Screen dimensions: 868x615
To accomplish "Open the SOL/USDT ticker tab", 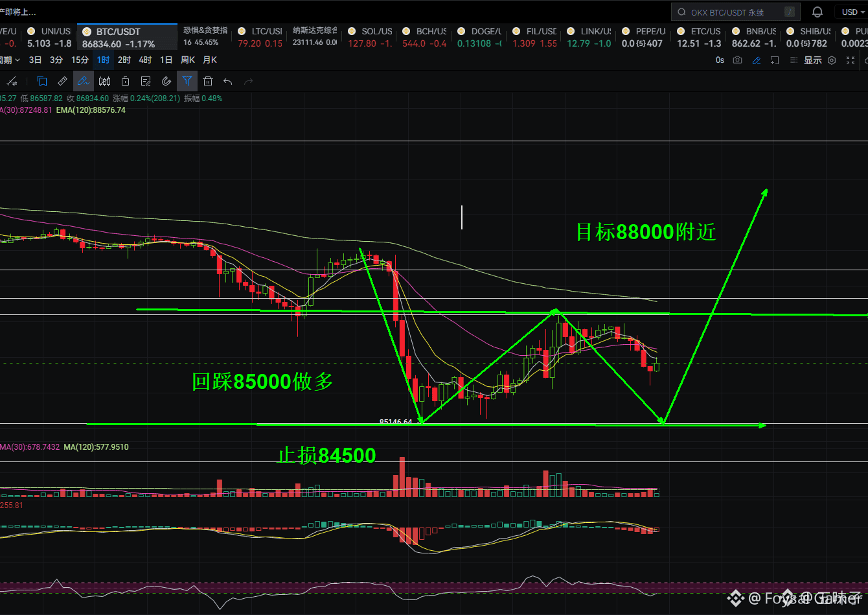I will pyautogui.click(x=370, y=37).
